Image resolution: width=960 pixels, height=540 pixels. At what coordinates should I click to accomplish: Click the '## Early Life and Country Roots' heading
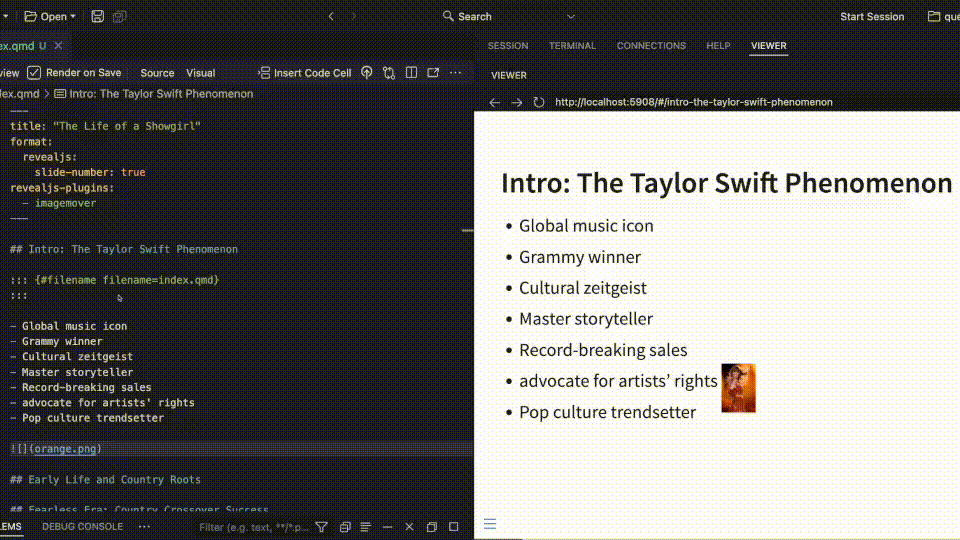105,479
